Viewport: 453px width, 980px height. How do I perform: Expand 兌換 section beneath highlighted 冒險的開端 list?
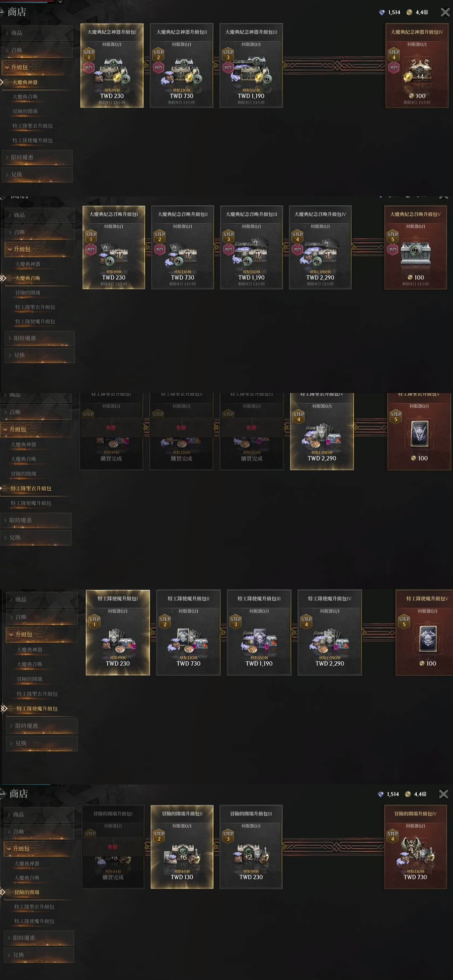tap(38, 954)
